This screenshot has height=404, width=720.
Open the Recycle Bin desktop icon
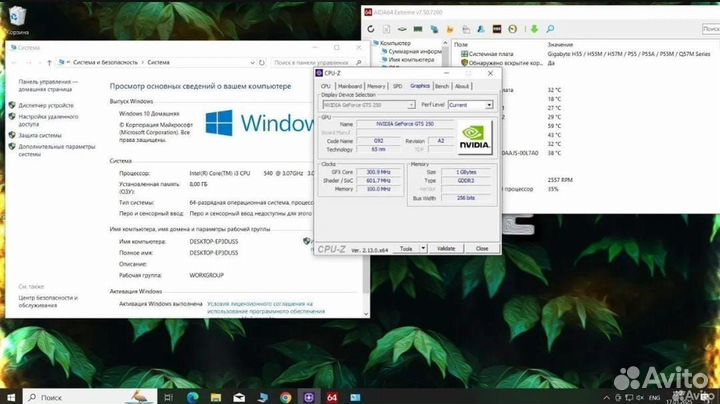pyautogui.click(x=19, y=20)
